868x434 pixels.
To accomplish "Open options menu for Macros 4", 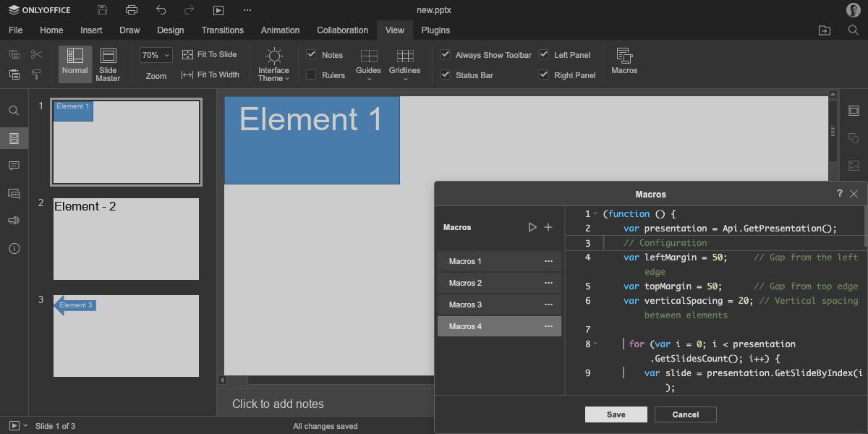I will (x=548, y=326).
